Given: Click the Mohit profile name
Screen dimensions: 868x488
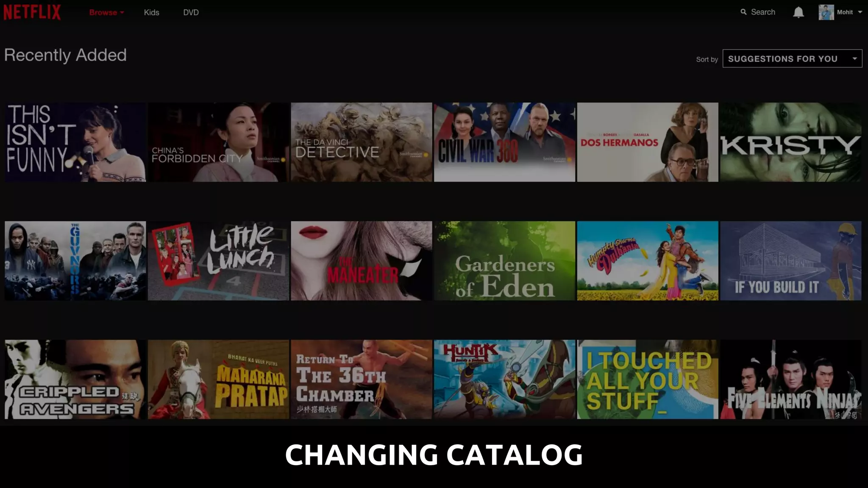Looking at the screenshot, I should point(845,12).
